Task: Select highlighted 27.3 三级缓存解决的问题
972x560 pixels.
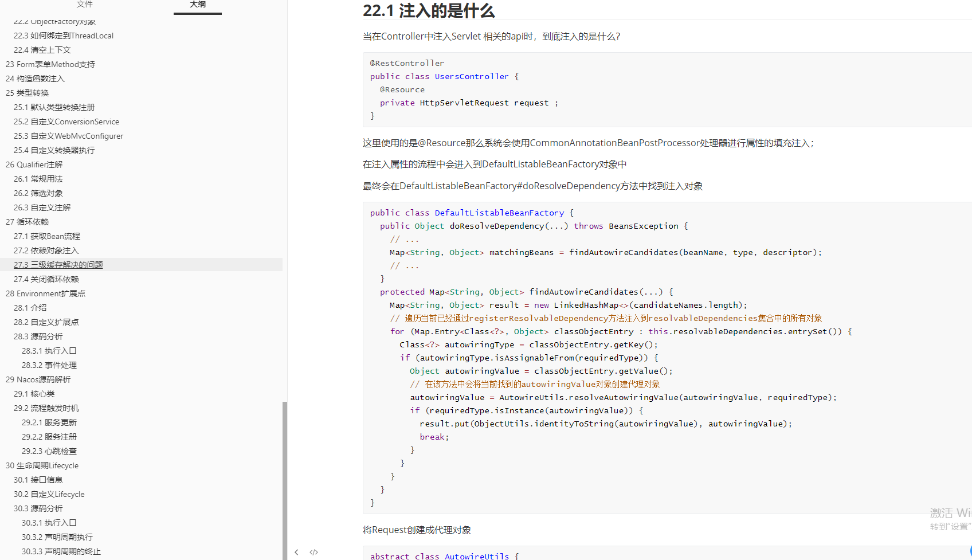Action: pyautogui.click(x=58, y=265)
